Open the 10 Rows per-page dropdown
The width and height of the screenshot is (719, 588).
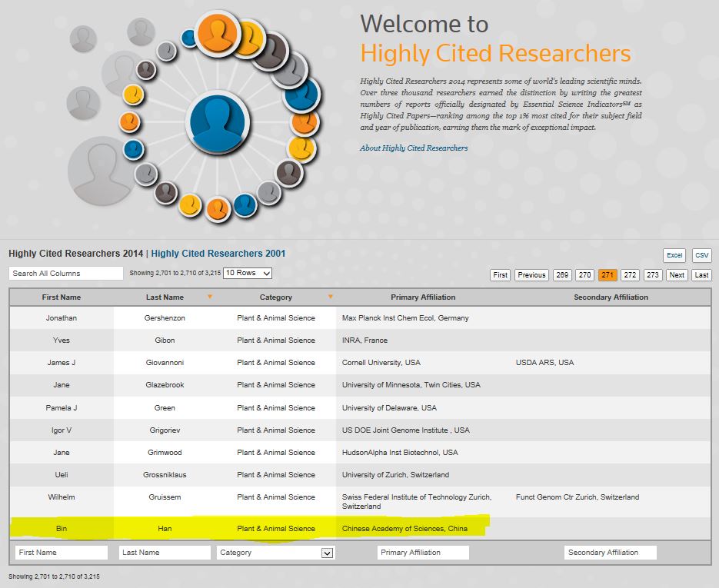click(247, 274)
